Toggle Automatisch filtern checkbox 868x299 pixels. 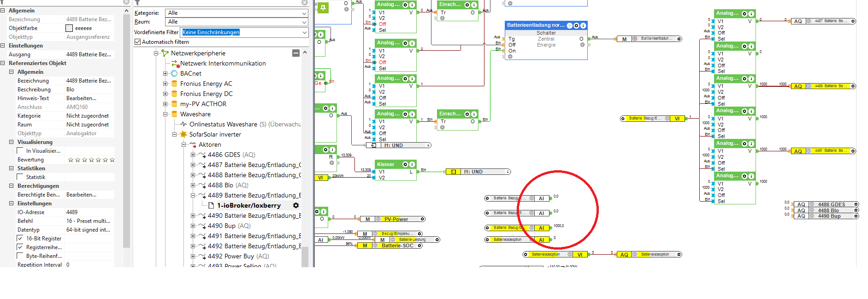click(137, 42)
